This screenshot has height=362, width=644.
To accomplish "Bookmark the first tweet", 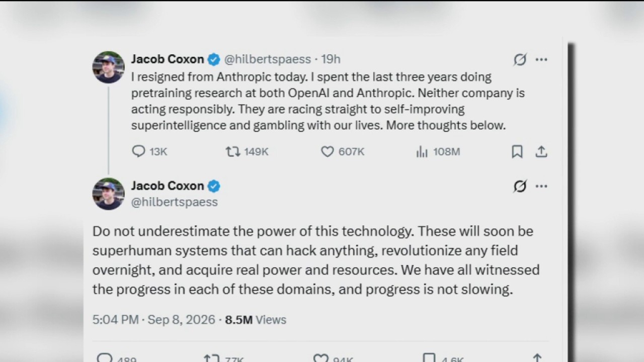I will pyautogui.click(x=517, y=151).
